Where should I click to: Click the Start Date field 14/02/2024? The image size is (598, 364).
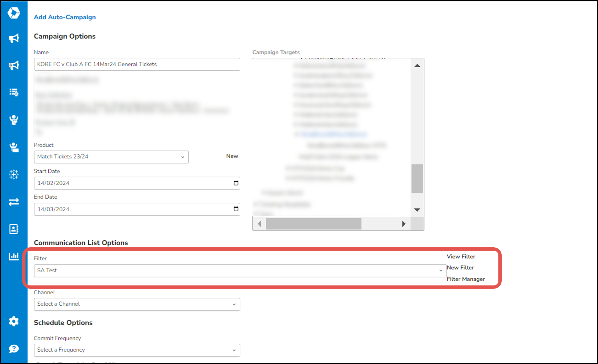click(x=137, y=183)
